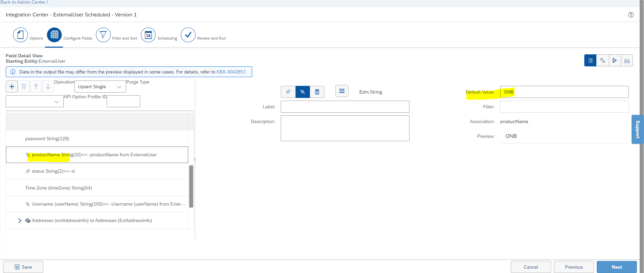Screen dimensions: 644x273
Task: Open Review and Run checkmark step
Action: [x=188, y=35]
